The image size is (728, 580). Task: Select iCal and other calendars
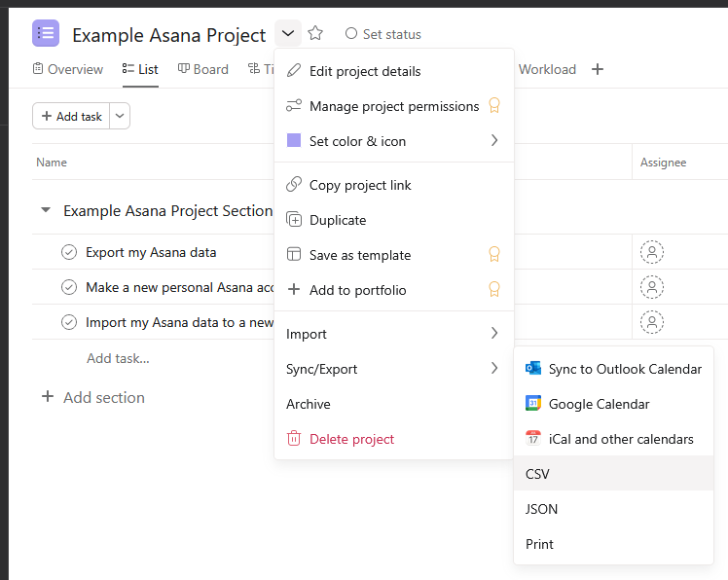pos(613,439)
